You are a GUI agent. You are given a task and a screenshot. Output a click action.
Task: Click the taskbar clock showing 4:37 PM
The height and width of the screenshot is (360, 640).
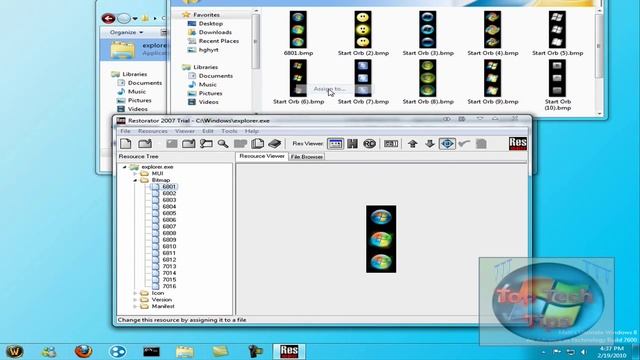pos(612,352)
